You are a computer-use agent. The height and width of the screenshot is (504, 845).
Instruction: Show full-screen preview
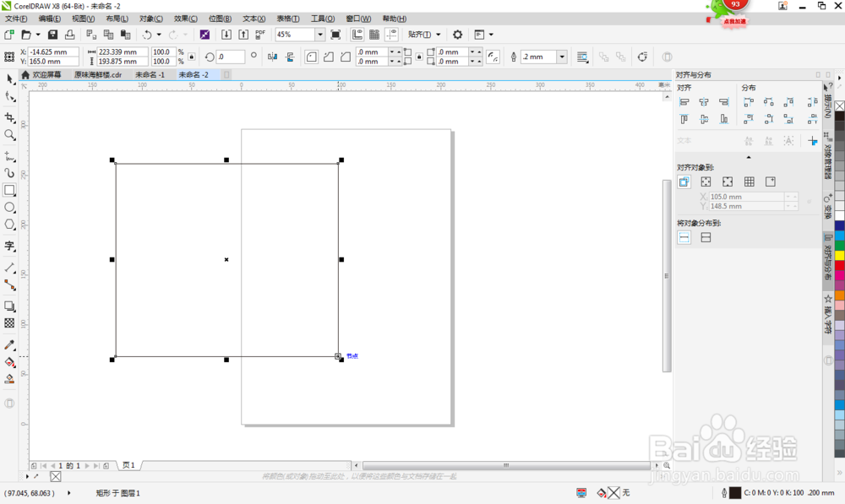(x=335, y=35)
